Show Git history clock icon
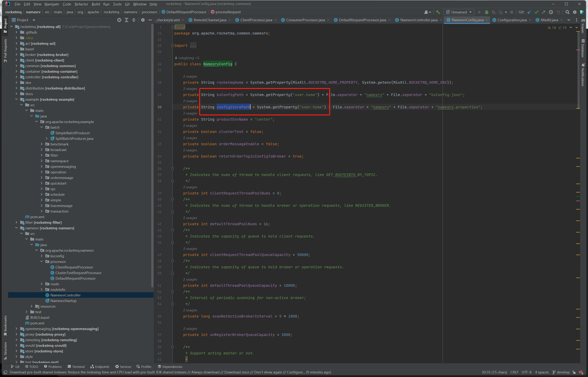This screenshot has width=588, height=377. pos(551,12)
